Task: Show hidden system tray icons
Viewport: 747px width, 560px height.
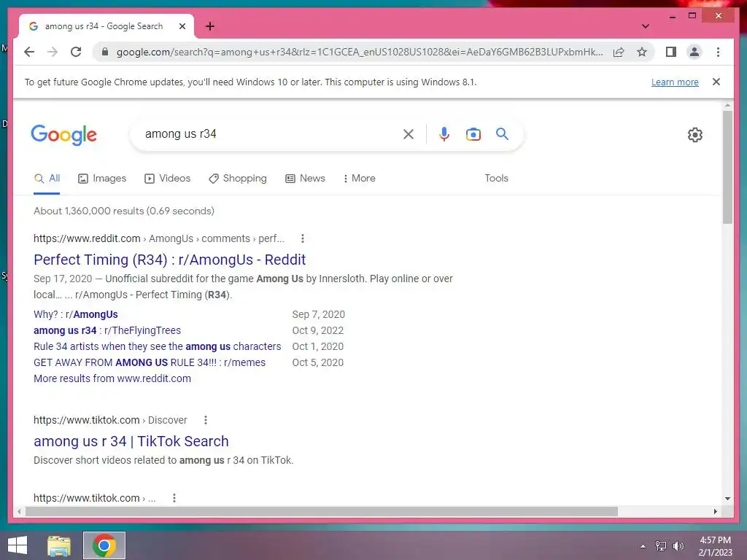Action: (643, 546)
